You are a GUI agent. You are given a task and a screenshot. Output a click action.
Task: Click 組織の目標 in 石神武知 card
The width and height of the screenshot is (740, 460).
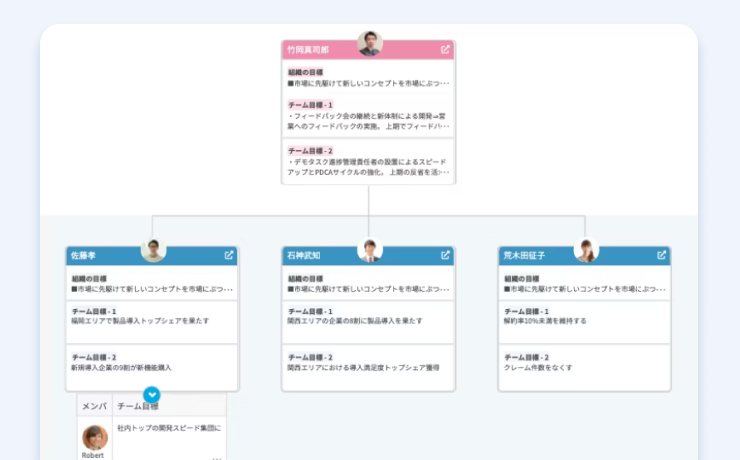[305, 278]
